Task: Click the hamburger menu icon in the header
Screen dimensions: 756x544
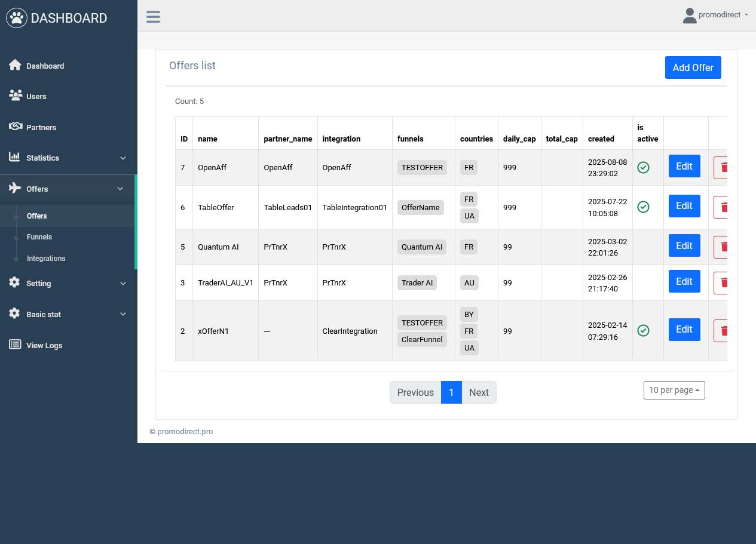Action: click(153, 16)
